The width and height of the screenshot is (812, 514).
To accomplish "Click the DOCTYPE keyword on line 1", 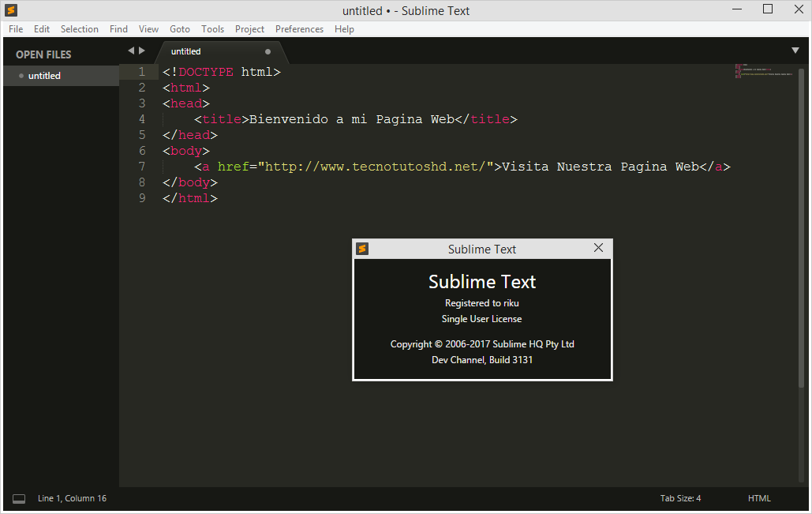I will [x=206, y=72].
